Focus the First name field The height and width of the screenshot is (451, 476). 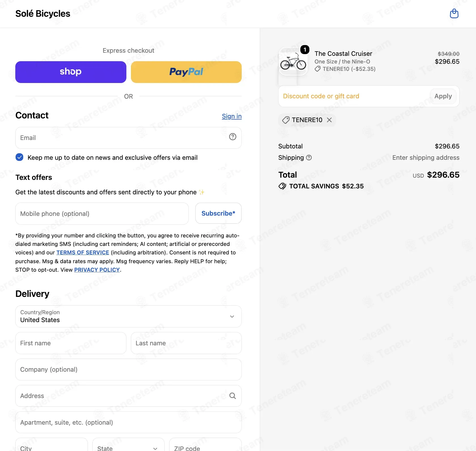(71, 343)
